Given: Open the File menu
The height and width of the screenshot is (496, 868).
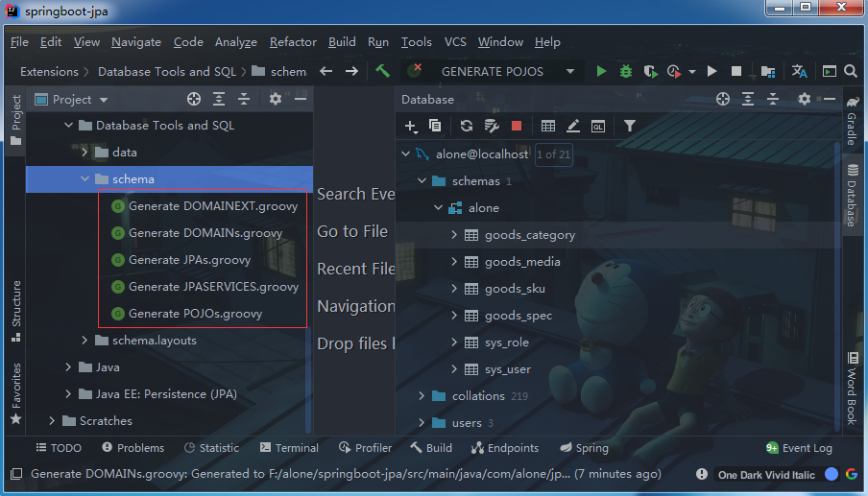Looking at the screenshot, I should (x=19, y=42).
